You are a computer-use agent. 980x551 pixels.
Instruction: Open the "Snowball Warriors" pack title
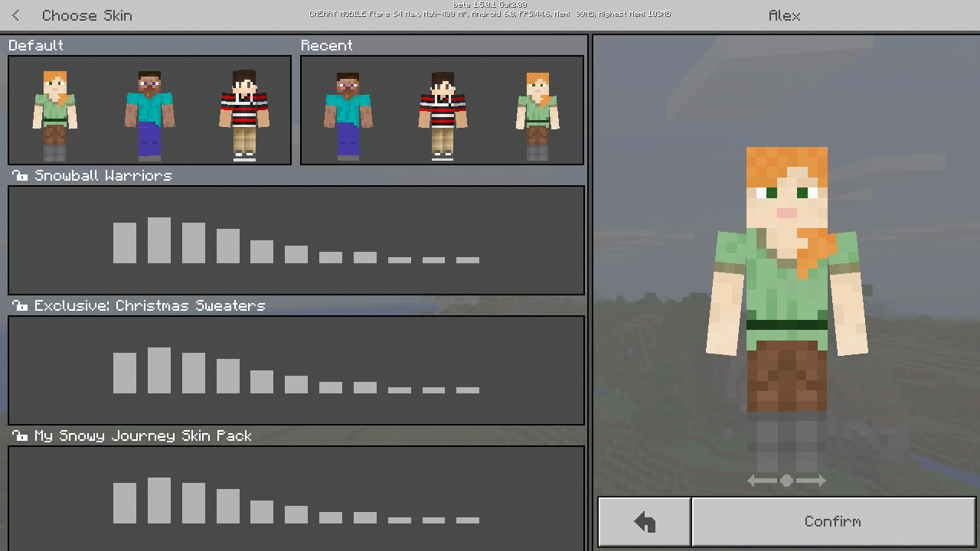coord(103,175)
